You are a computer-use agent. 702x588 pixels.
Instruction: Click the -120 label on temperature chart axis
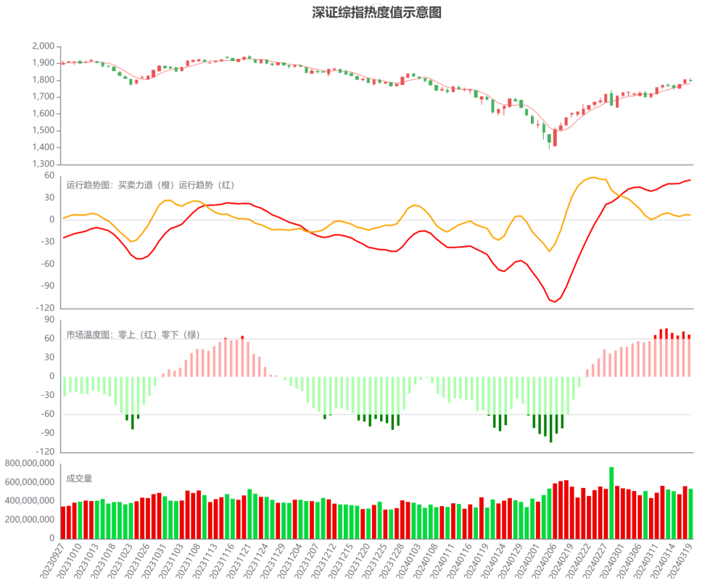(x=45, y=452)
